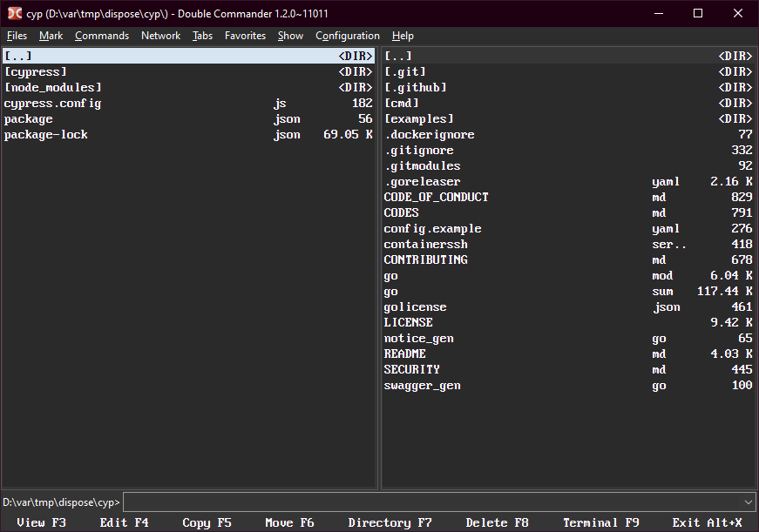Maximize the Double Commander window
This screenshot has height=532, width=759.
pyautogui.click(x=697, y=13)
